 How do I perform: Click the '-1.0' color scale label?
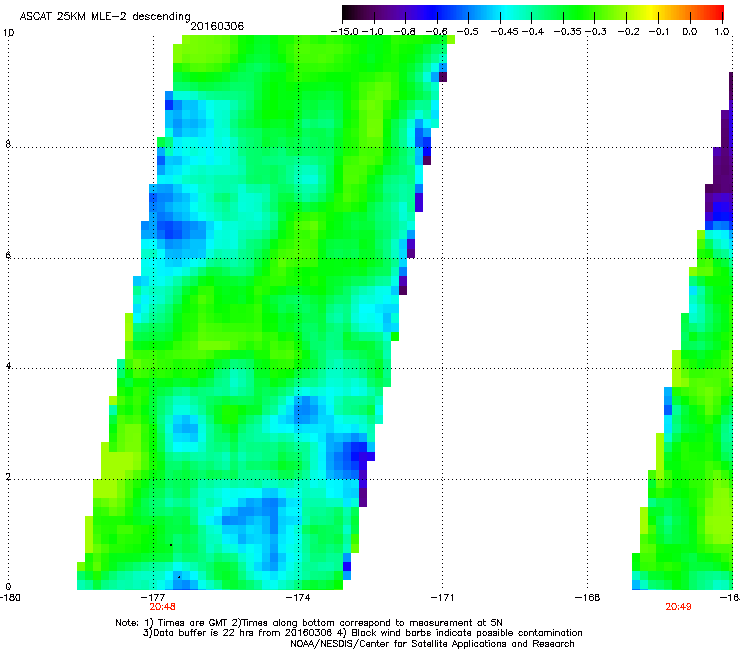point(373,31)
